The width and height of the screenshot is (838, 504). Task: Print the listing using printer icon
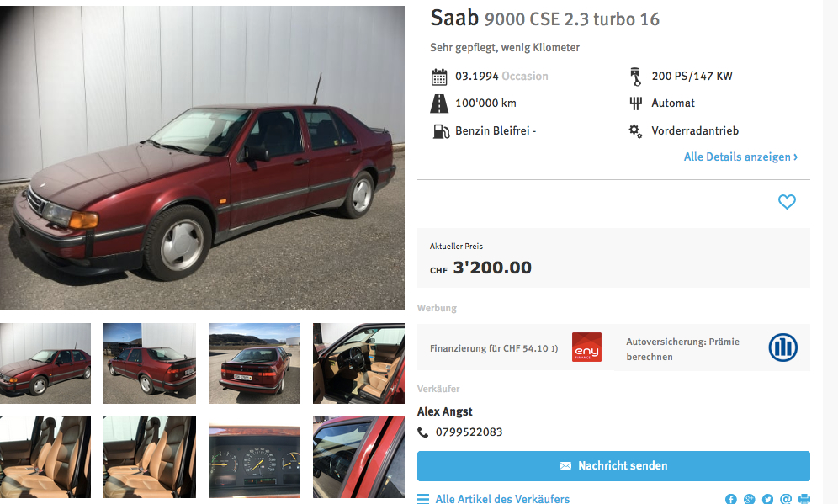(804, 499)
